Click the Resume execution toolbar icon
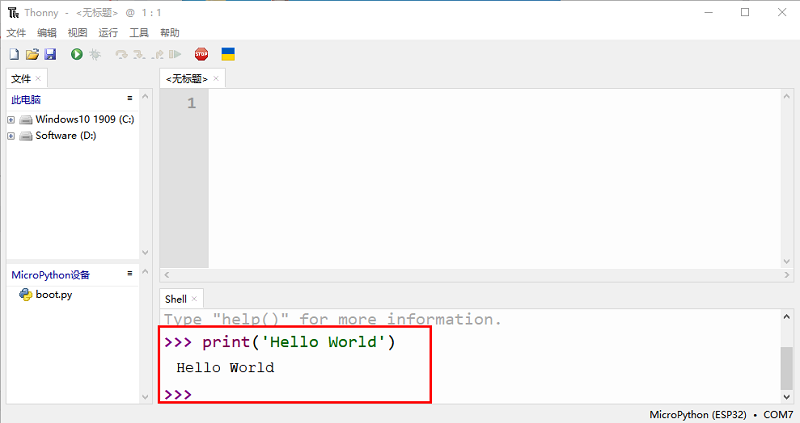Viewport: 800px width, 423px height. click(x=175, y=54)
